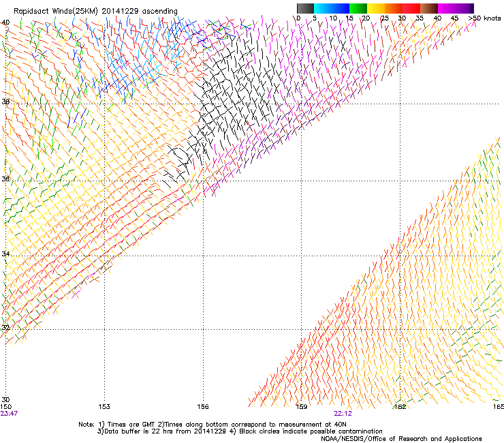Viewport: 504px width, 443px height.
Task: Click the '10' knots legend scale label
Action: (333, 18)
